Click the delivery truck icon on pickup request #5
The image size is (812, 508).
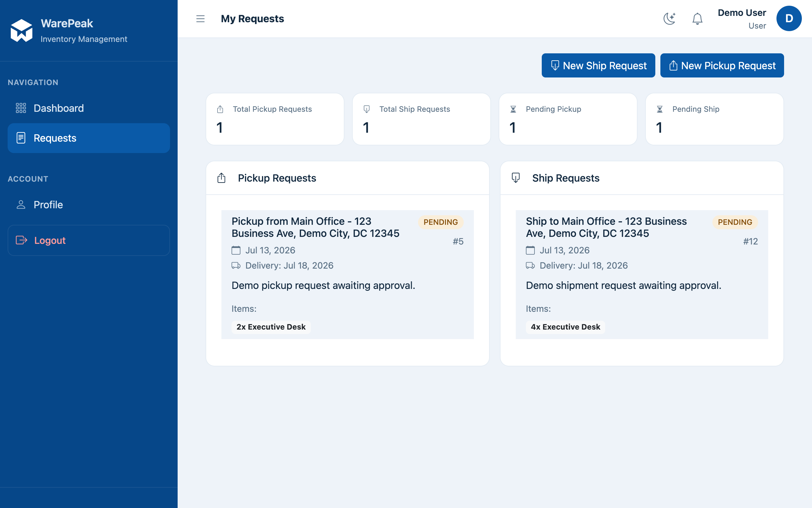pos(236,265)
